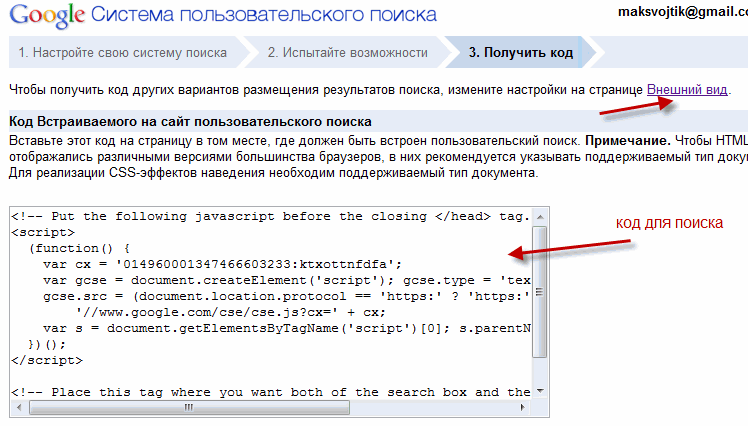Click the line containing var cx value

pos(222,264)
